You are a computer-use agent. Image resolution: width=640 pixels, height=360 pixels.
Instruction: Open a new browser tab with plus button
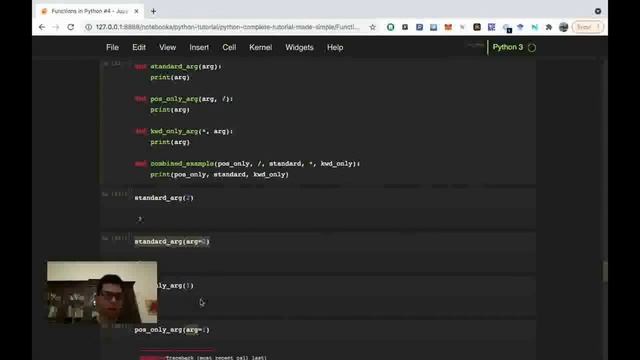(153, 11)
